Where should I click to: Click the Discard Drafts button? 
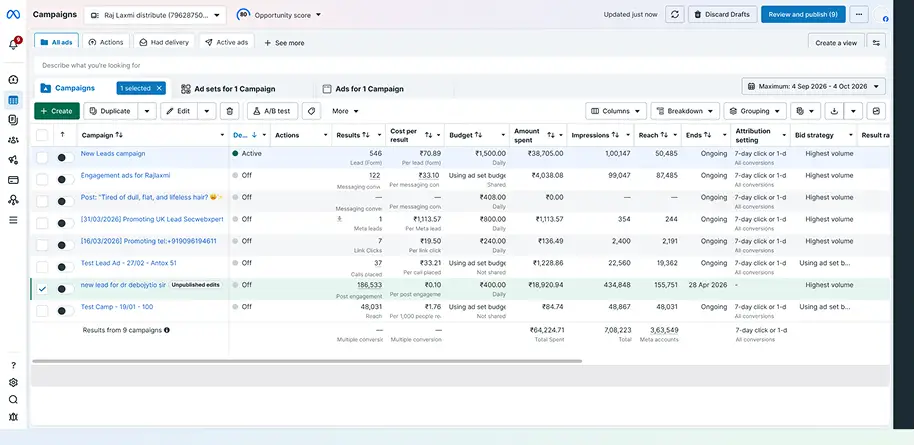click(x=722, y=15)
